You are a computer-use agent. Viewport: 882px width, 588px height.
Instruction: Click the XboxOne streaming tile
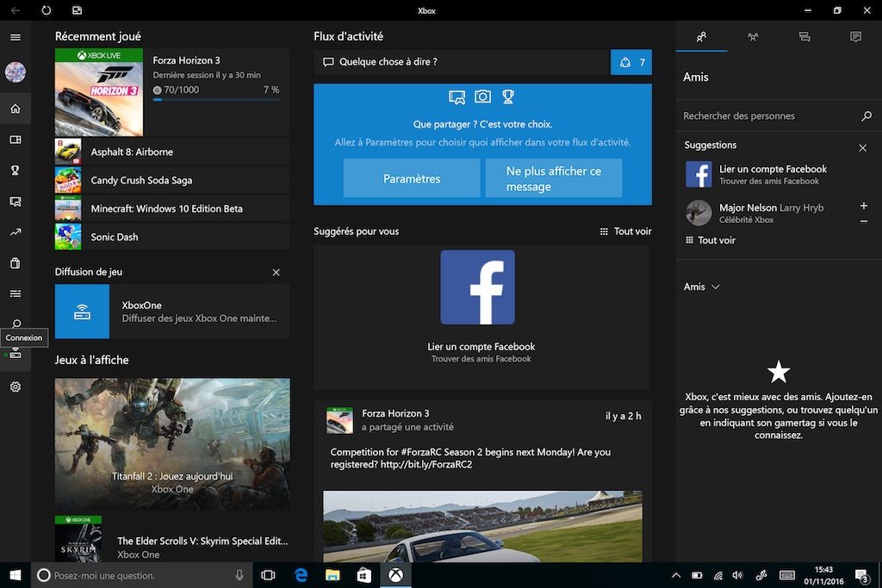(x=172, y=312)
